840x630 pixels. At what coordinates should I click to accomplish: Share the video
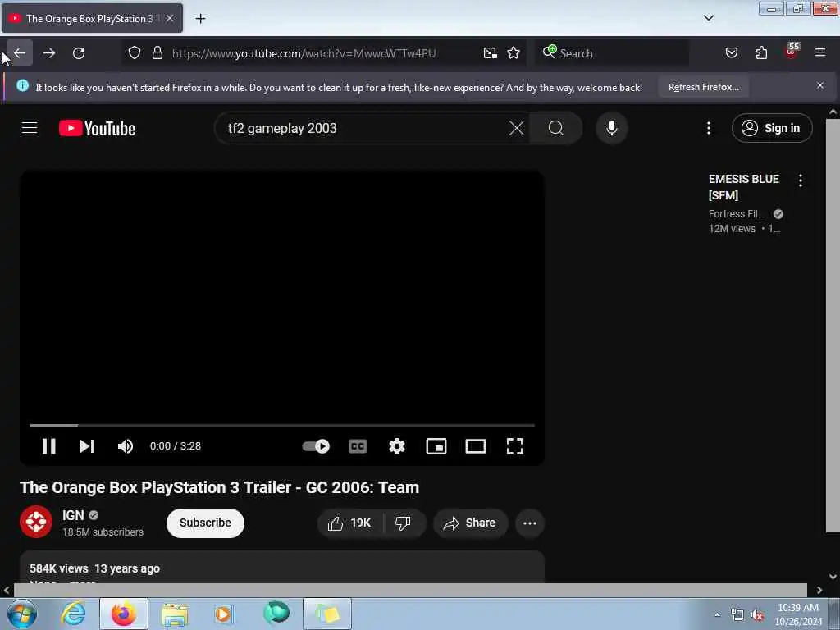(x=470, y=523)
